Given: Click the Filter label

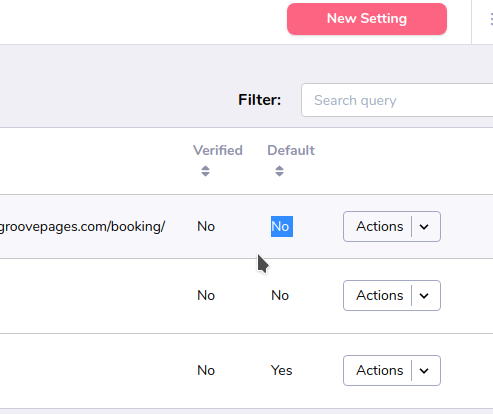Looking at the screenshot, I should (x=259, y=100).
